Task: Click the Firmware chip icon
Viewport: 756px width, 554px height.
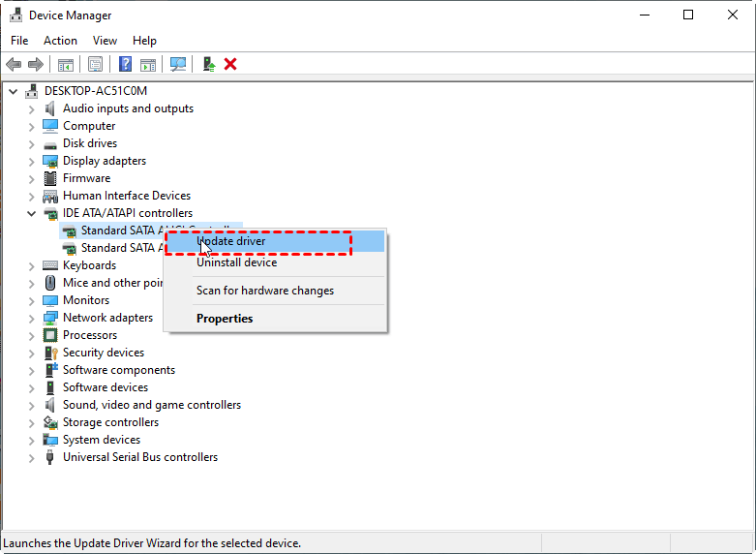Action: pyautogui.click(x=50, y=178)
